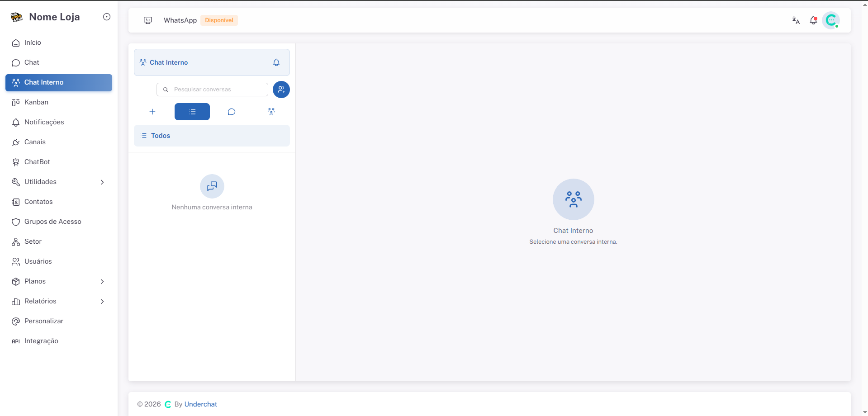
Task: Click the Utilidades wrench icon
Action: coord(16,182)
